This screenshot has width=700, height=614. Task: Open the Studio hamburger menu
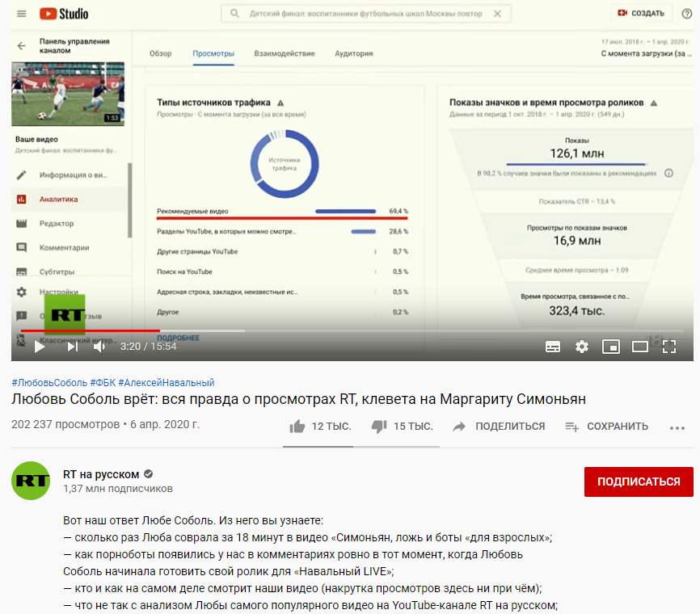[22, 14]
